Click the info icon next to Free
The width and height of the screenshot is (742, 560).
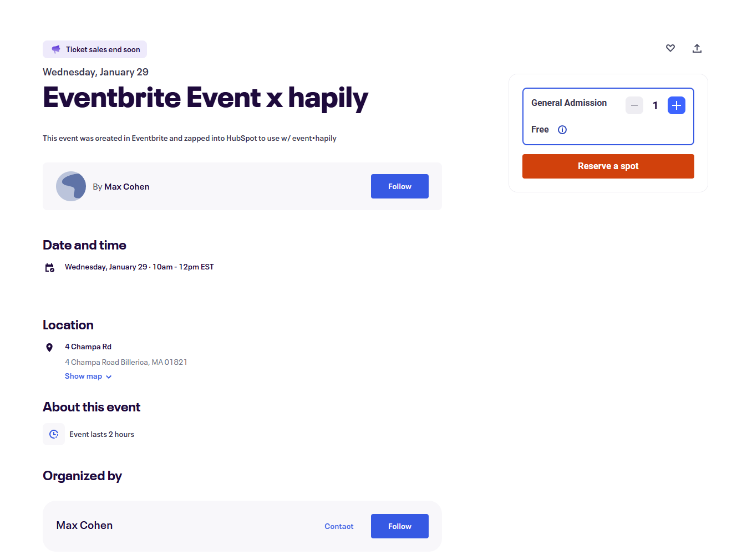[x=562, y=129]
